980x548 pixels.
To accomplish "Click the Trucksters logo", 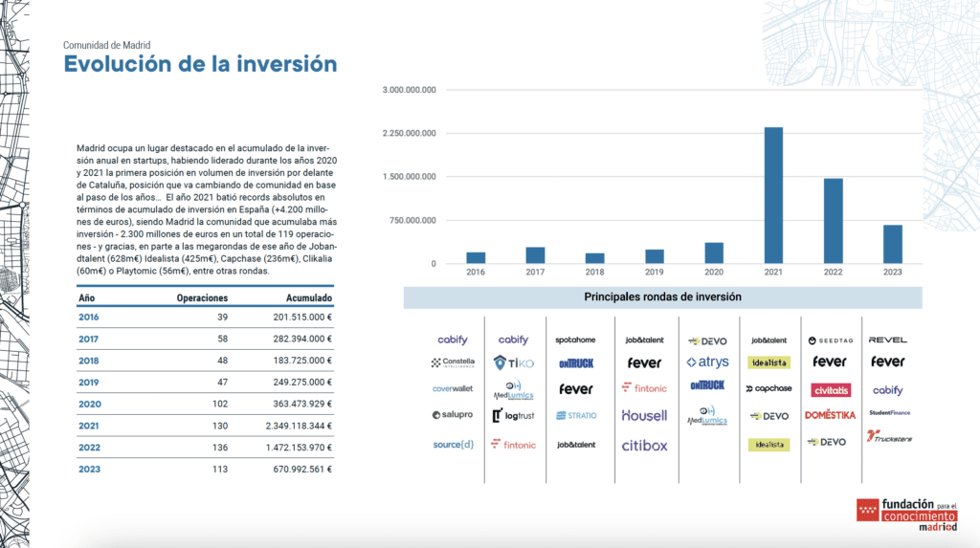I will (889, 436).
